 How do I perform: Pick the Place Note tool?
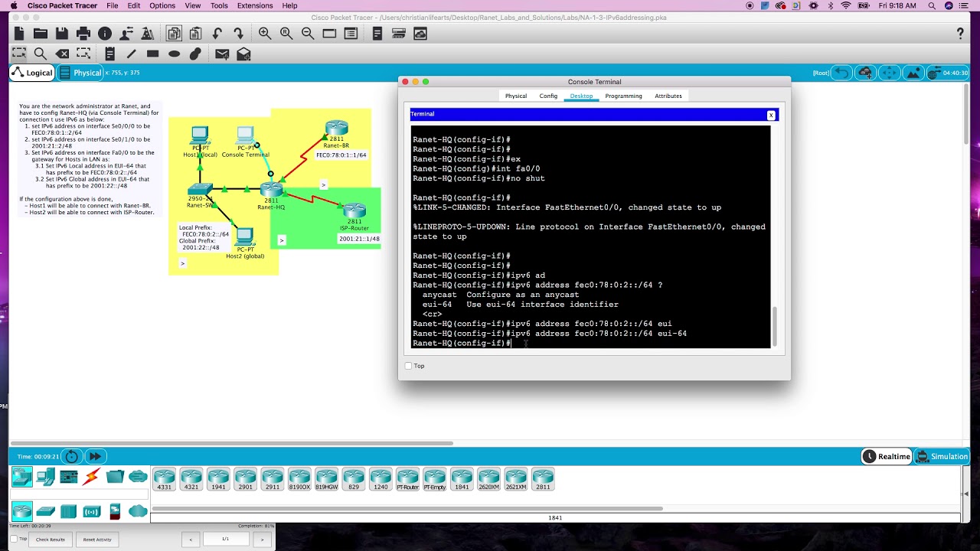(109, 54)
